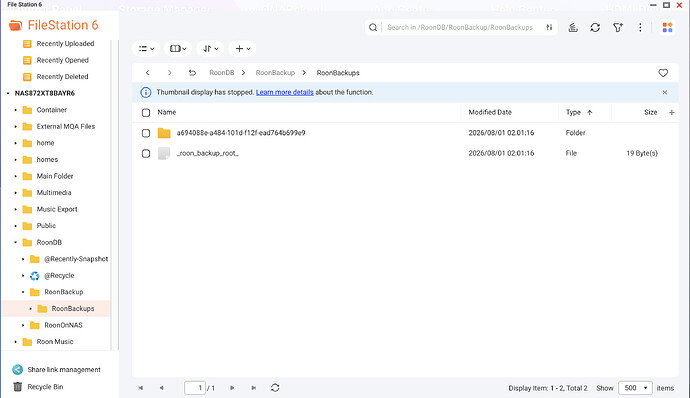690x398 pixels.
Task: Add a column with the plus icon
Action: [x=672, y=112]
